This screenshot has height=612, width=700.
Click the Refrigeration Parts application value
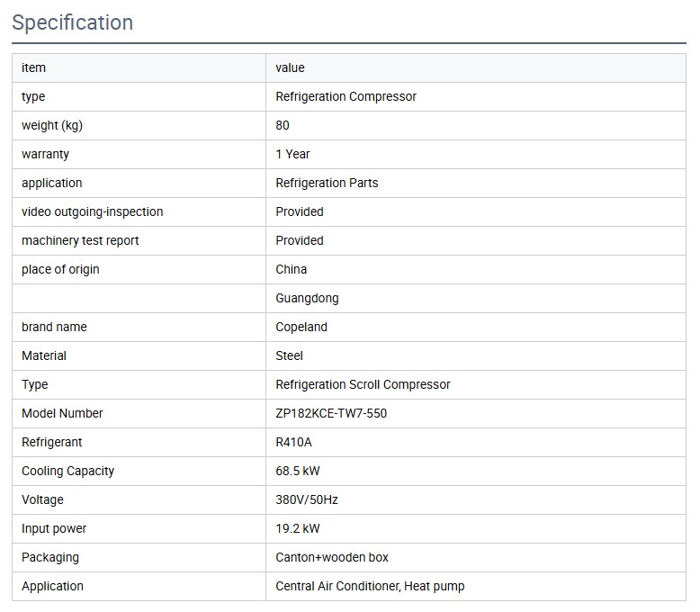(327, 183)
